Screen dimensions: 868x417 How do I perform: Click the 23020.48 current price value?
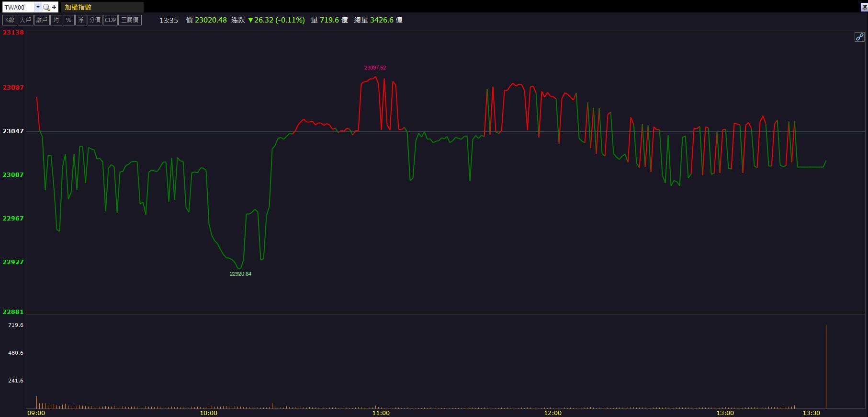(x=211, y=20)
